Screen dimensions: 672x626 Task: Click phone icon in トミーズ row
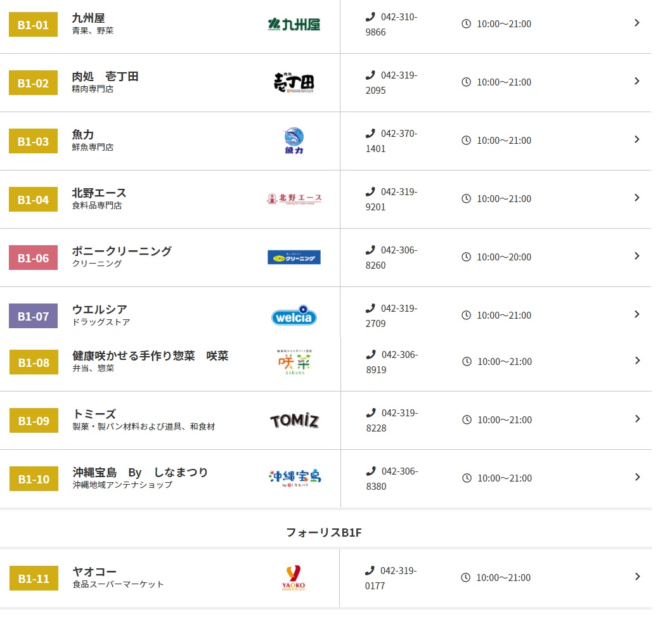coord(371,413)
